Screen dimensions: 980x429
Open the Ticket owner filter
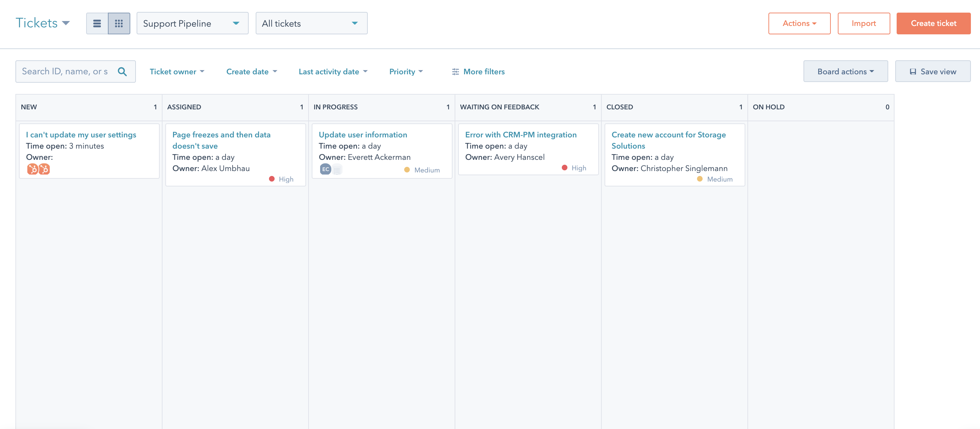[177, 71]
